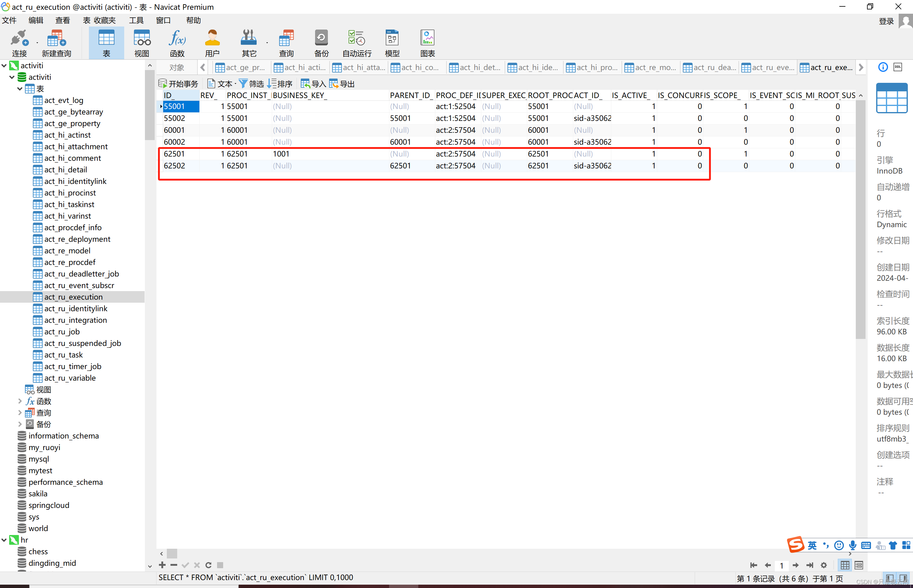The width and height of the screenshot is (913, 588).
Task: Open the Backup (备份) toolbar icon
Action: pos(321,43)
